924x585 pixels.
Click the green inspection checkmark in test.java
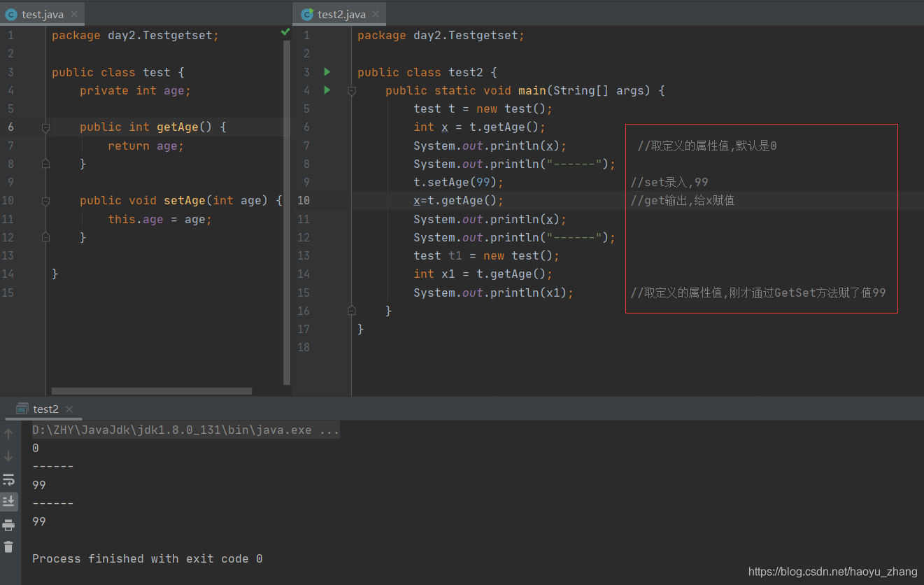coord(285,32)
